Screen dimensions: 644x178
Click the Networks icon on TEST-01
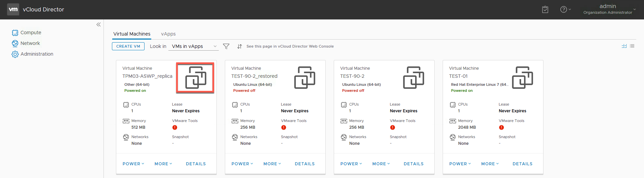pyautogui.click(x=453, y=137)
